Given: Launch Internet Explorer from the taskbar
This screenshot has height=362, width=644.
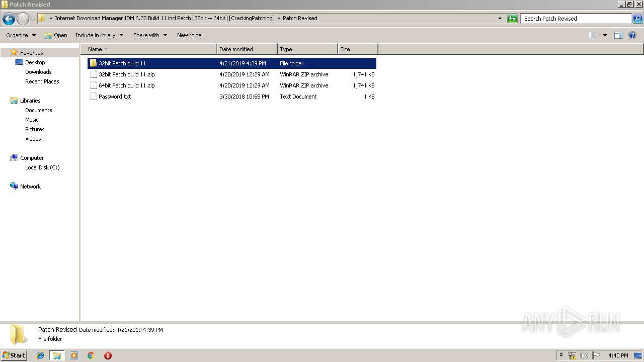Looking at the screenshot, I should coord(40,355).
